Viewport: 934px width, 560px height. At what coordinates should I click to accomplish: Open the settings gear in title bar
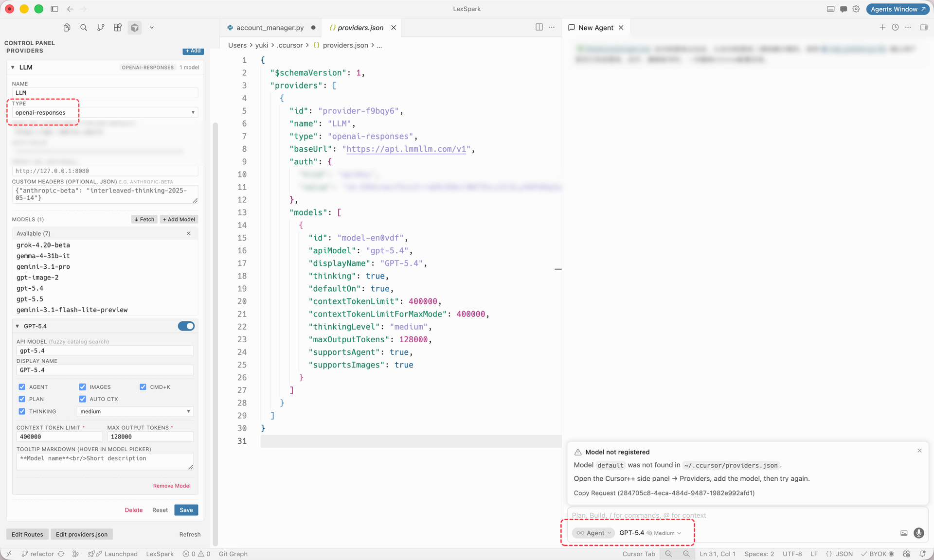(856, 9)
